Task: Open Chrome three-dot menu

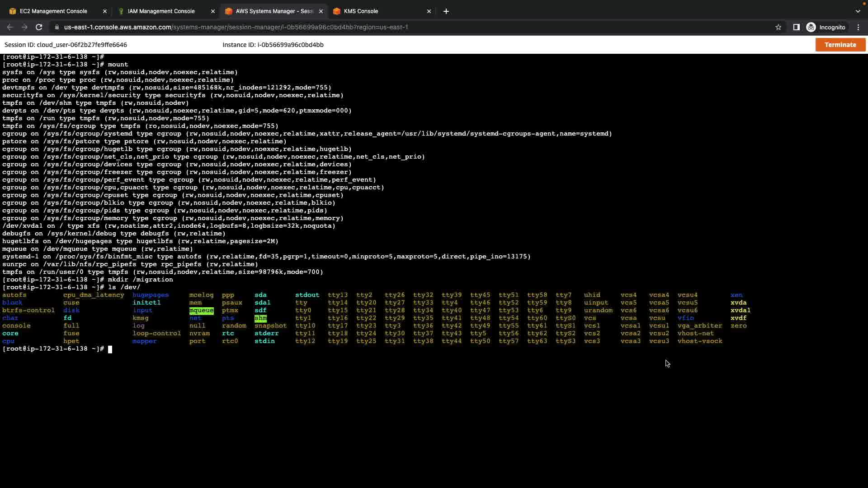Action: [x=858, y=27]
